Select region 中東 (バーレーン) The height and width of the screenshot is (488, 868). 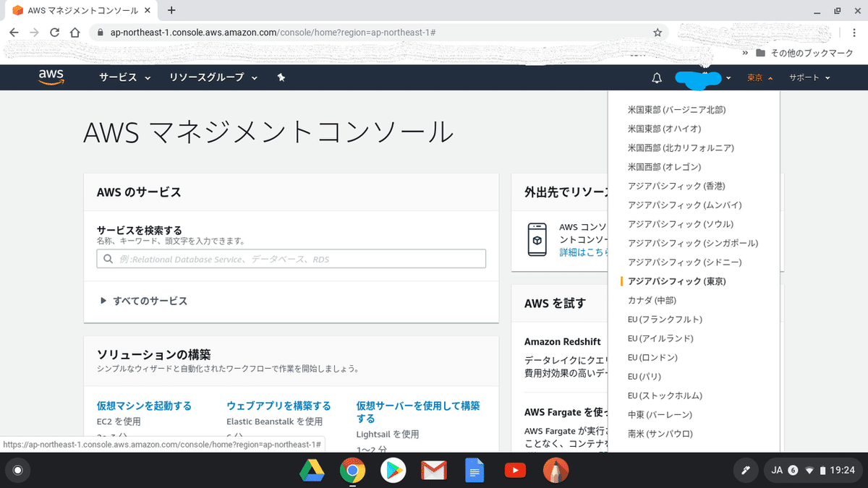click(660, 414)
